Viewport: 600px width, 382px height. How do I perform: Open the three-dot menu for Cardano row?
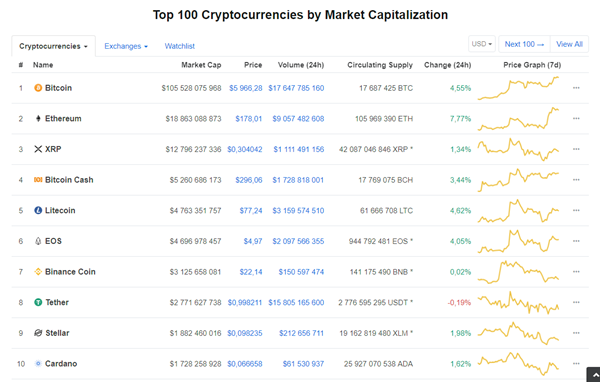tap(576, 364)
